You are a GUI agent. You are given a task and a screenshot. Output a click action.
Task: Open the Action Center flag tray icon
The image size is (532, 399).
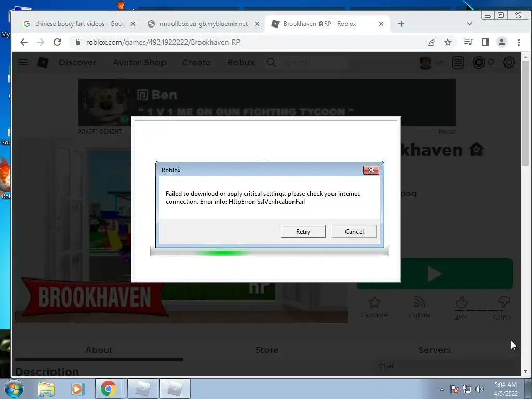click(x=455, y=389)
